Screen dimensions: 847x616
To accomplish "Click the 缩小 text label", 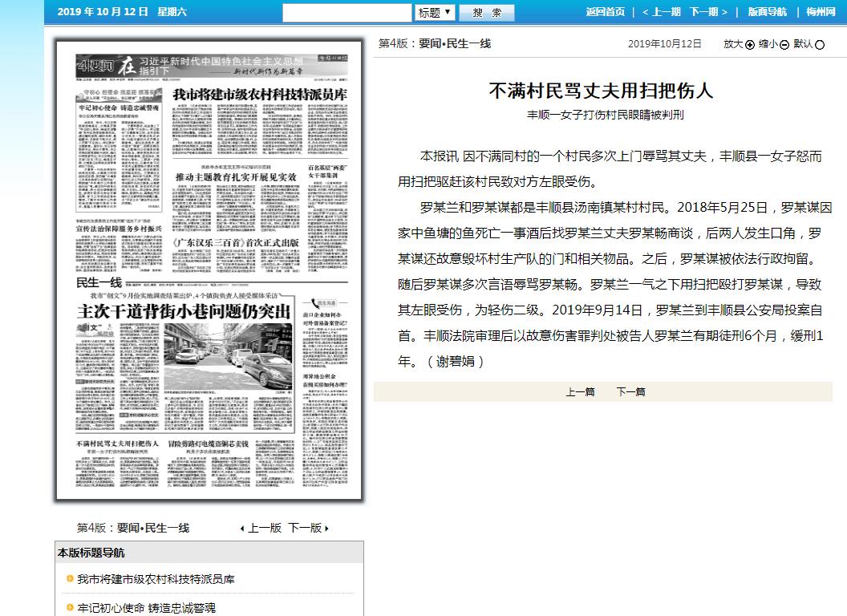I will click(768, 44).
